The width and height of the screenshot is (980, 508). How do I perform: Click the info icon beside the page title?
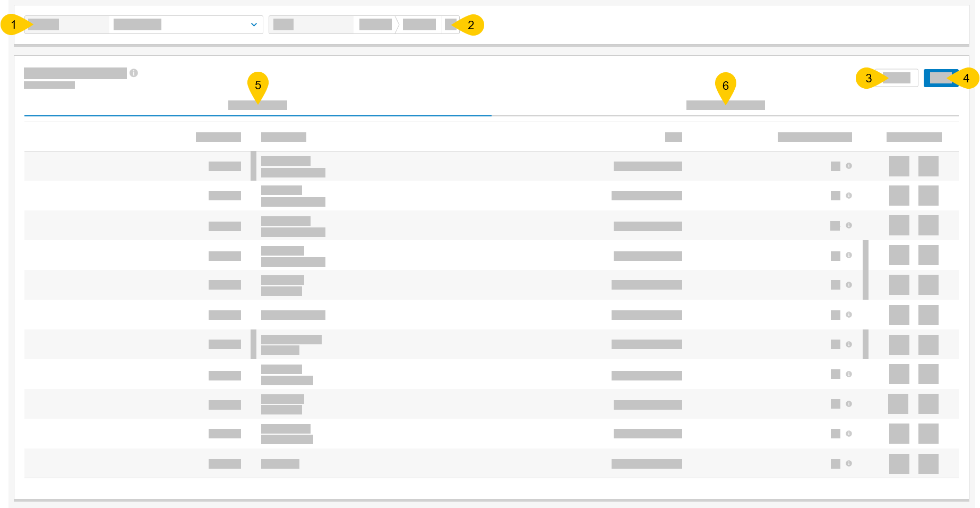point(134,73)
